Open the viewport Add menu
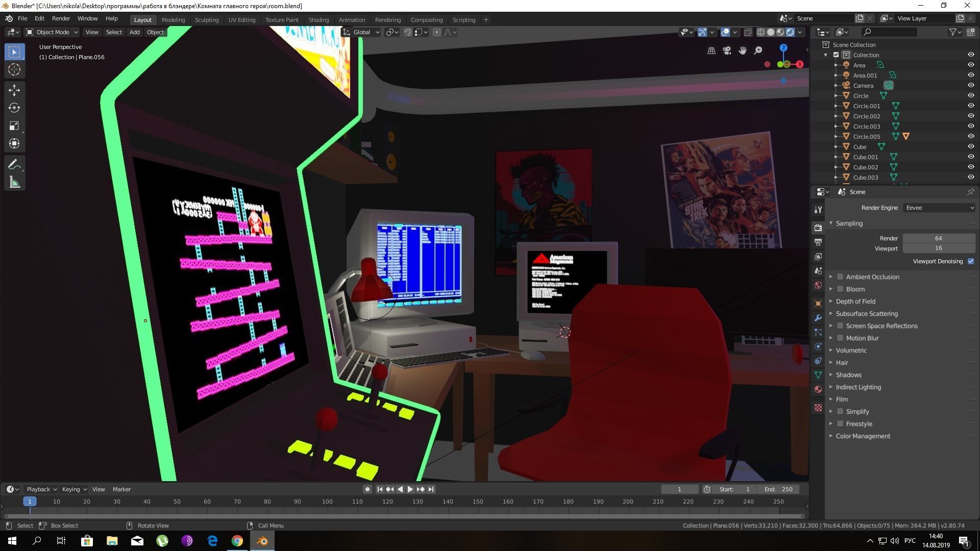 [x=134, y=32]
